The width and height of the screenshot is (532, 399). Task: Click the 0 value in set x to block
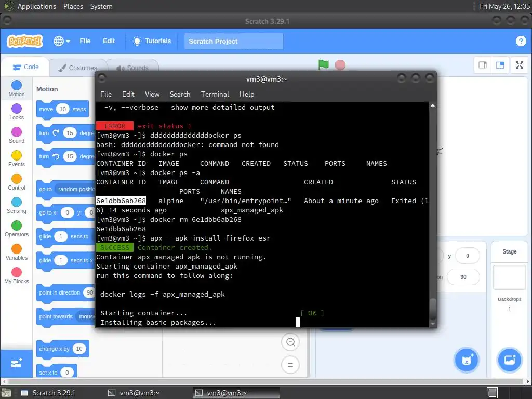tap(67, 372)
